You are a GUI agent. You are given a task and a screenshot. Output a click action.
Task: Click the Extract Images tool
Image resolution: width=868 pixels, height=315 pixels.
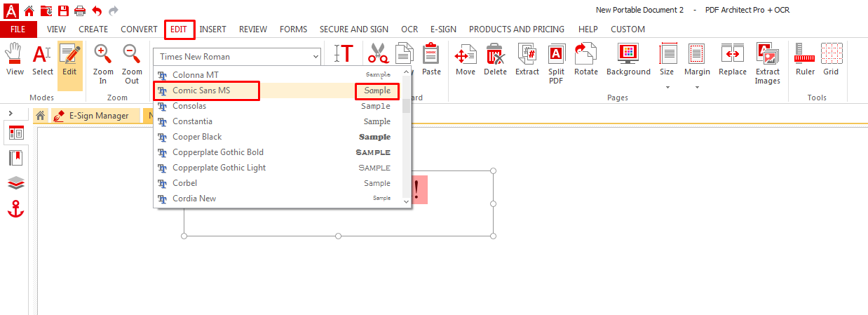pyautogui.click(x=768, y=65)
